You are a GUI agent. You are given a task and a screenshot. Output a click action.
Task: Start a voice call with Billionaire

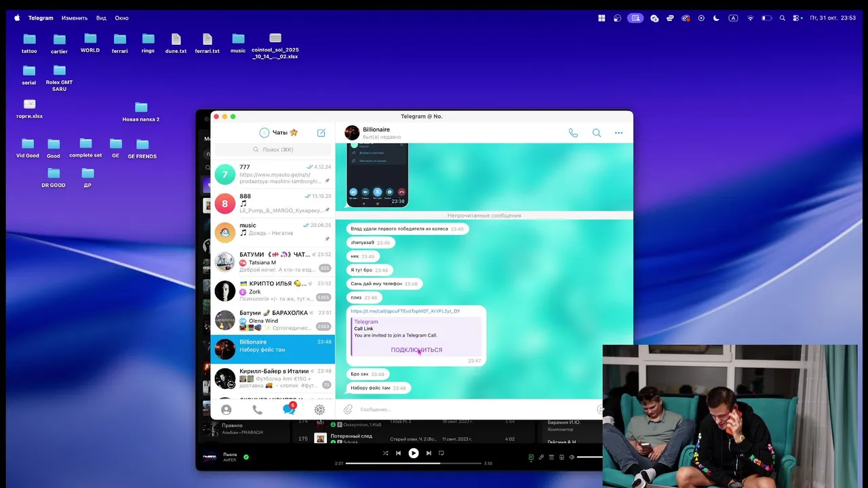573,133
